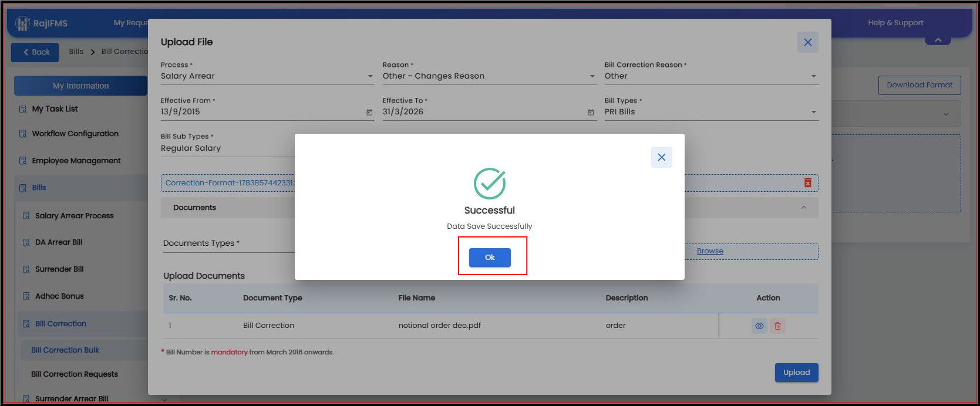Delete the Bill Correction document row
Viewport: 980px width, 406px height.
tap(777, 326)
